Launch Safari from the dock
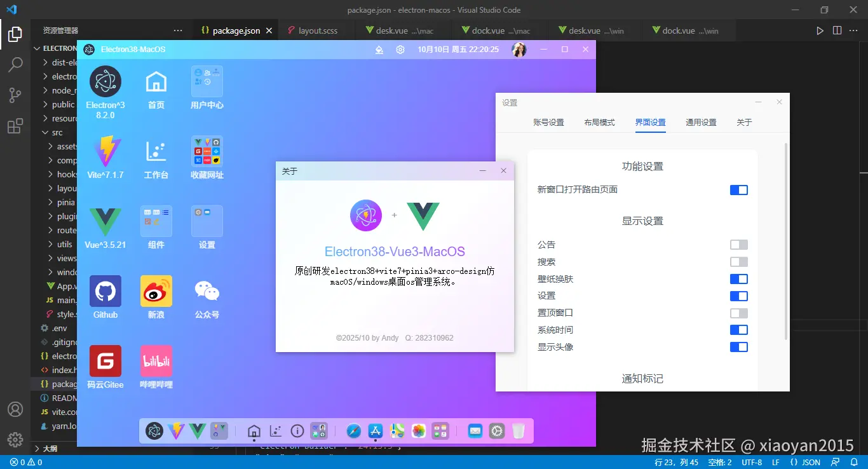This screenshot has height=469, width=868. [353, 431]
